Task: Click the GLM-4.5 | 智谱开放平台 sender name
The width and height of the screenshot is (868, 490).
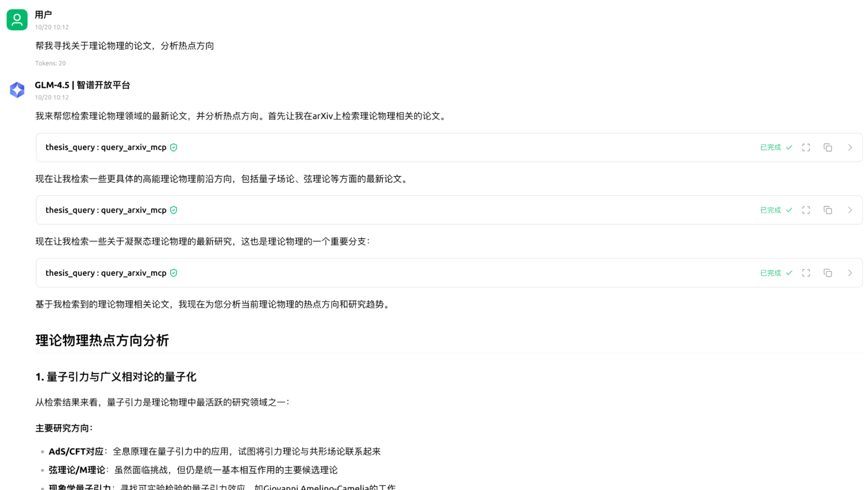Action: (82, 85)
